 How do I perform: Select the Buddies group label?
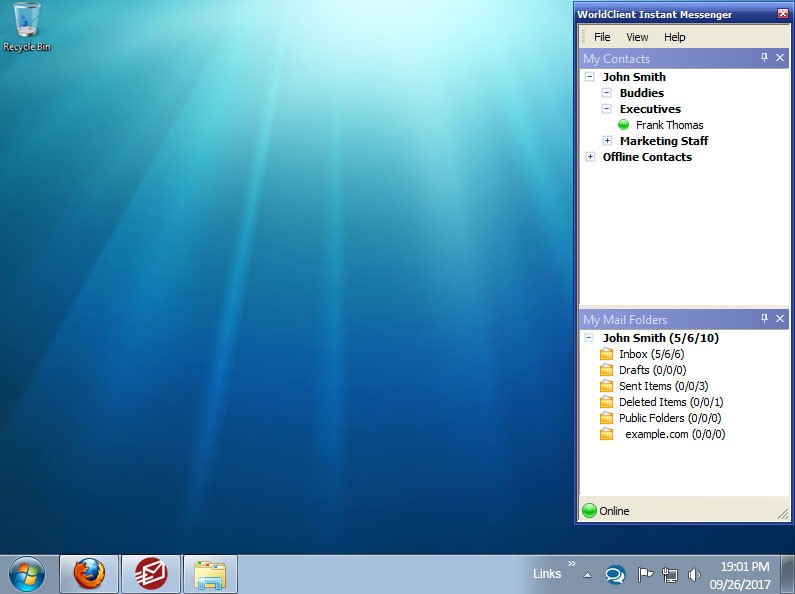pos(641,93)
